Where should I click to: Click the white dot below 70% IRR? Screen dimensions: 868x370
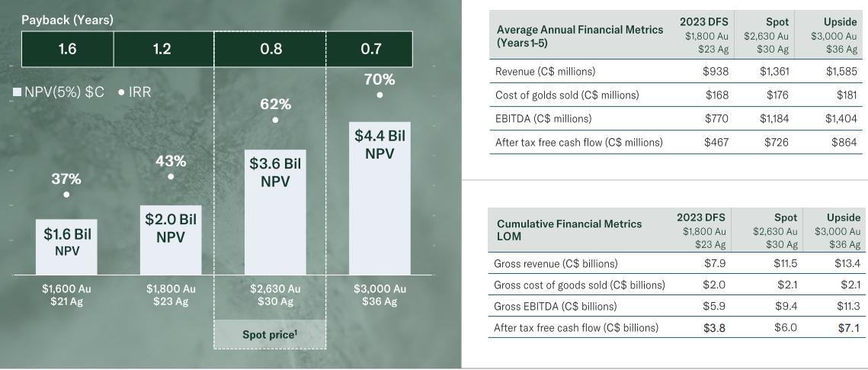(x=380, y=95)
